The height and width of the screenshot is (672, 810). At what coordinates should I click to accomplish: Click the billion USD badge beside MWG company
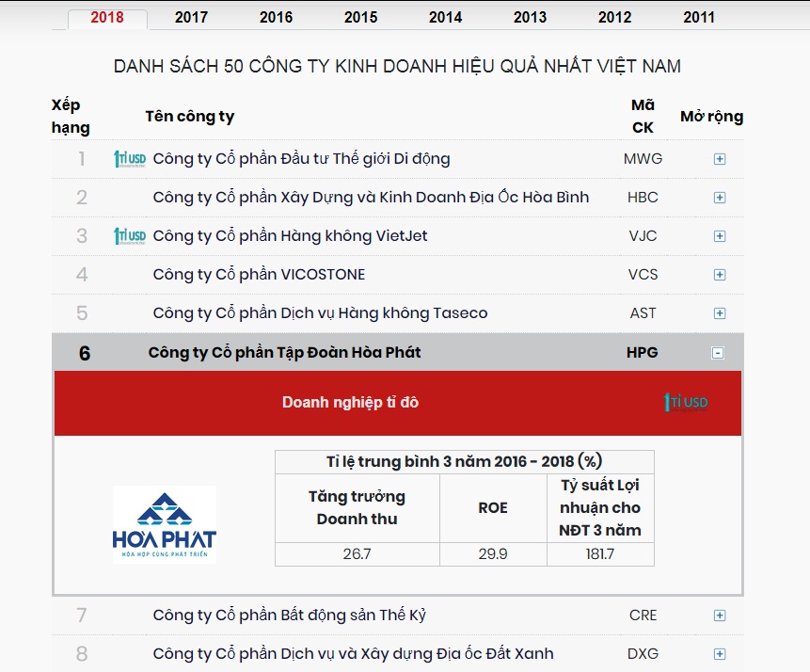pyautogui.click(x=130, y=159)
